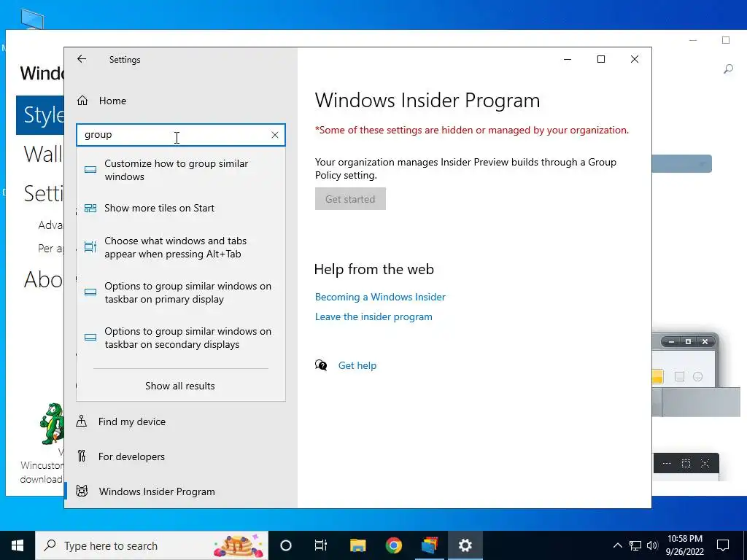This screenshot has height=560, width=747.
Task: Click the taskbar 'Type here to search' box
Action: tap(152, 545)
